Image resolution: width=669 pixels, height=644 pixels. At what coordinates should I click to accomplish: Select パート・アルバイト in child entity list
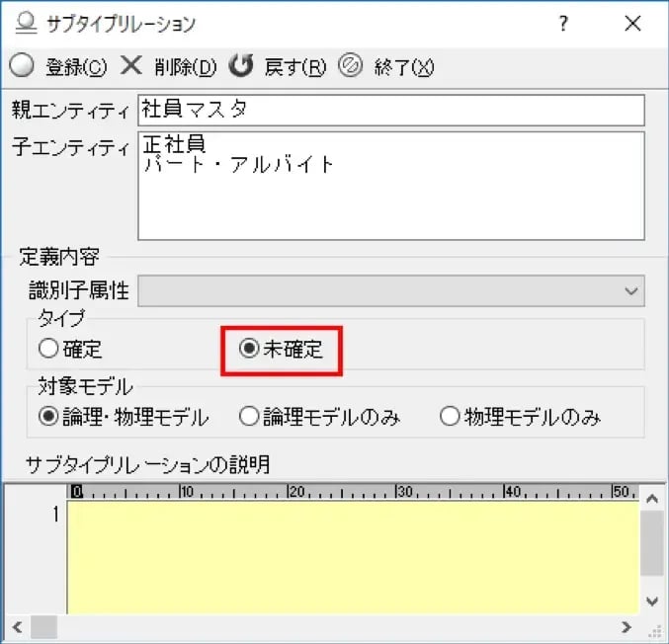(x=239, y=164)
